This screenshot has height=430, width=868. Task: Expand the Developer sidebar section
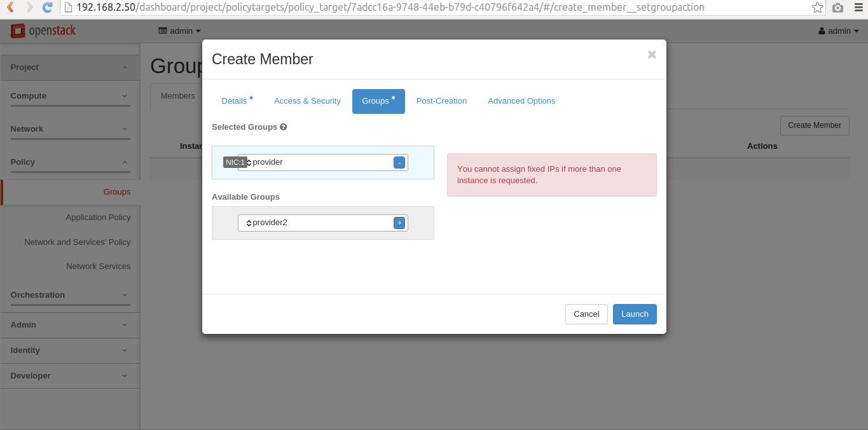[x=70, y=376]
